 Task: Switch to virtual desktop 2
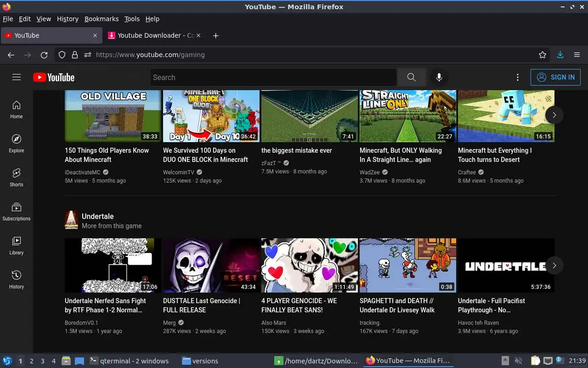point(31,361)
